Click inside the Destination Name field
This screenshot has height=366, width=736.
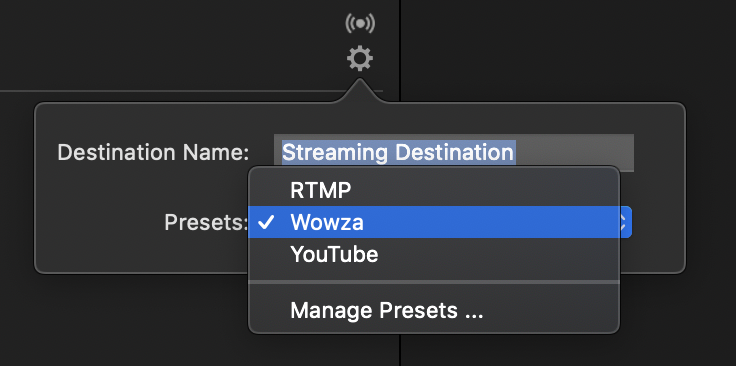tap(454, 152)
